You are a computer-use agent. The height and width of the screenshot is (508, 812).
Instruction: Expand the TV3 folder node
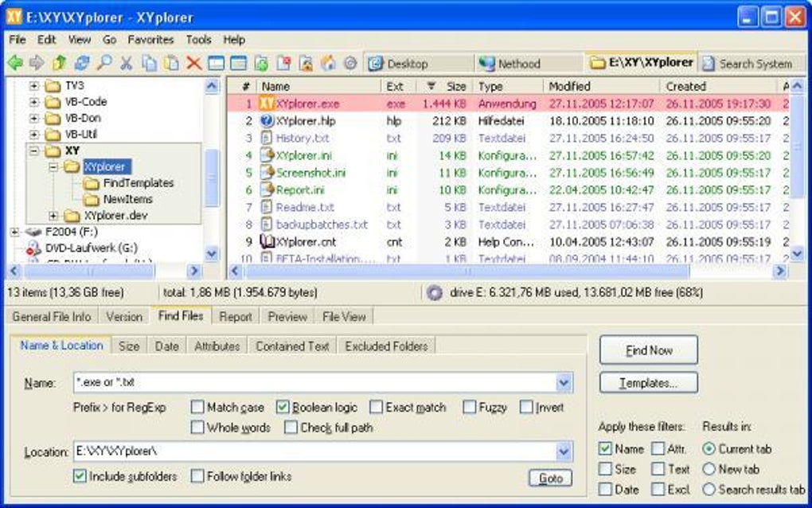(34, 85)
